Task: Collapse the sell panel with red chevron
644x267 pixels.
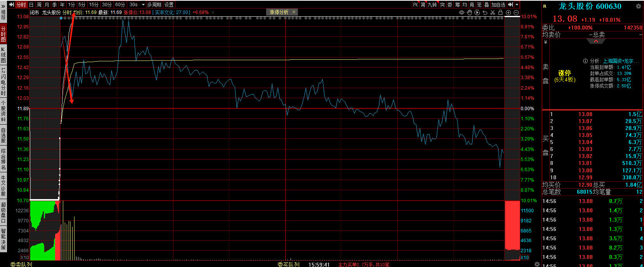Action: click(596, 41)
